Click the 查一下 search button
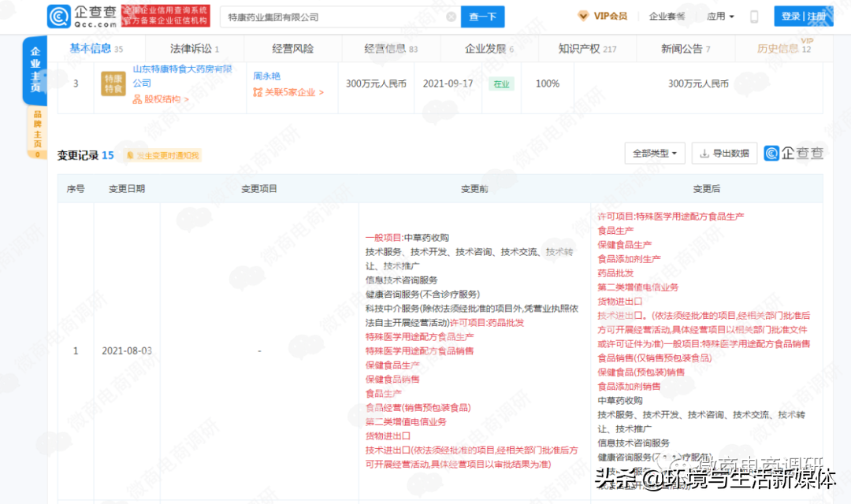 click(482, 17)
